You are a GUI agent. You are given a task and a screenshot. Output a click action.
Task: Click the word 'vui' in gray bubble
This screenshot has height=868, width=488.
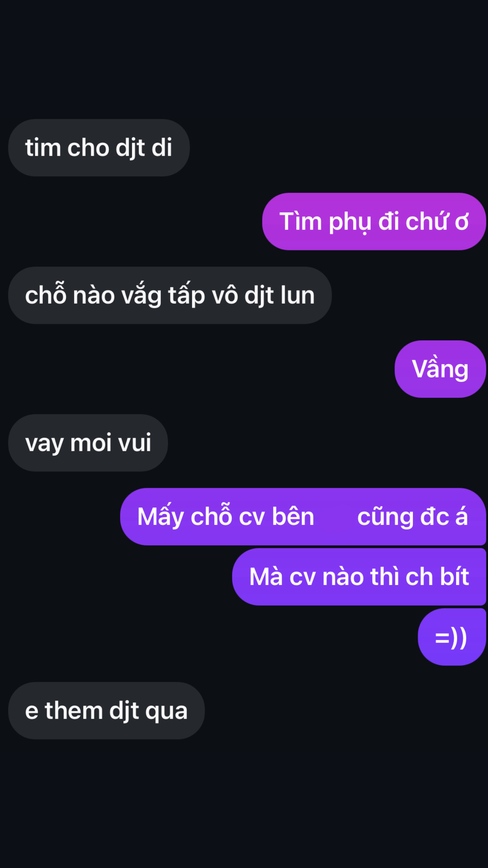(134, 443)
